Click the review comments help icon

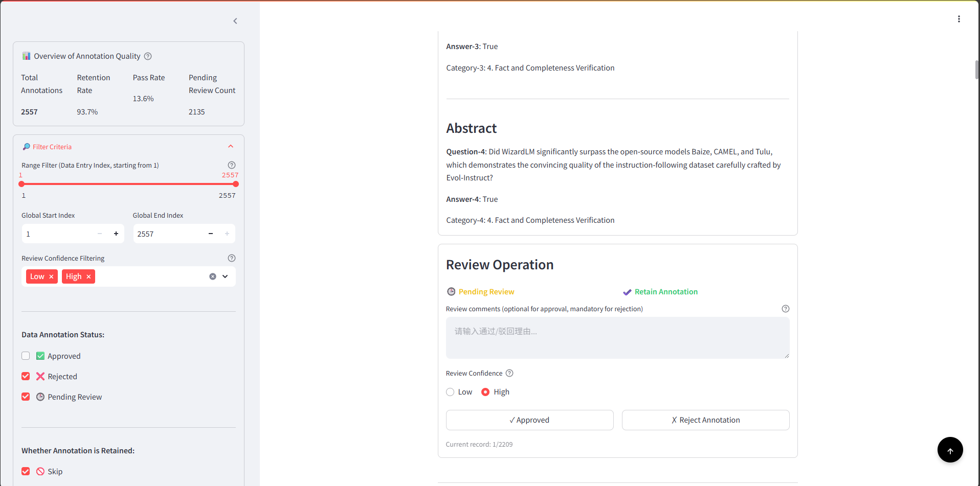click(785, 309)
